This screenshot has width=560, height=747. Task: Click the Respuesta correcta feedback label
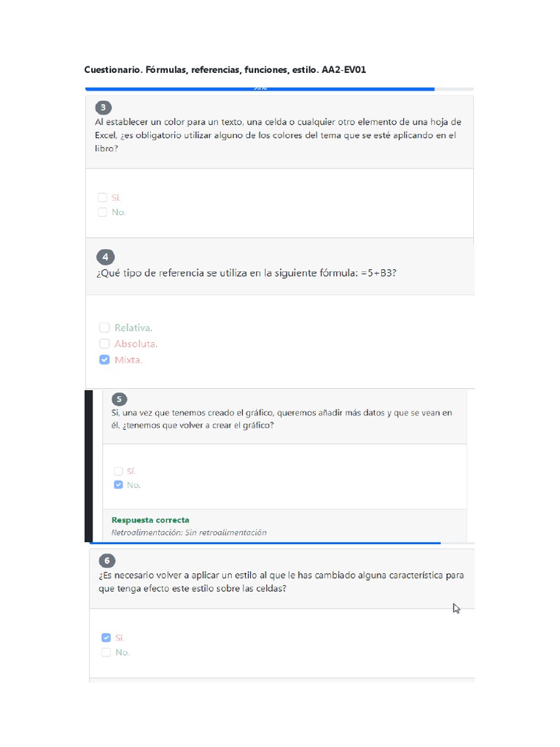[x=150, y=520]
